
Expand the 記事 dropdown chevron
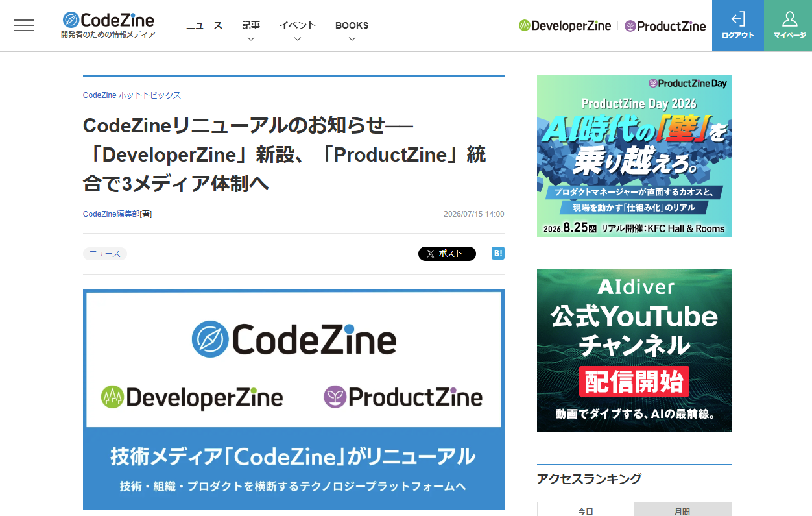(251, 39)
